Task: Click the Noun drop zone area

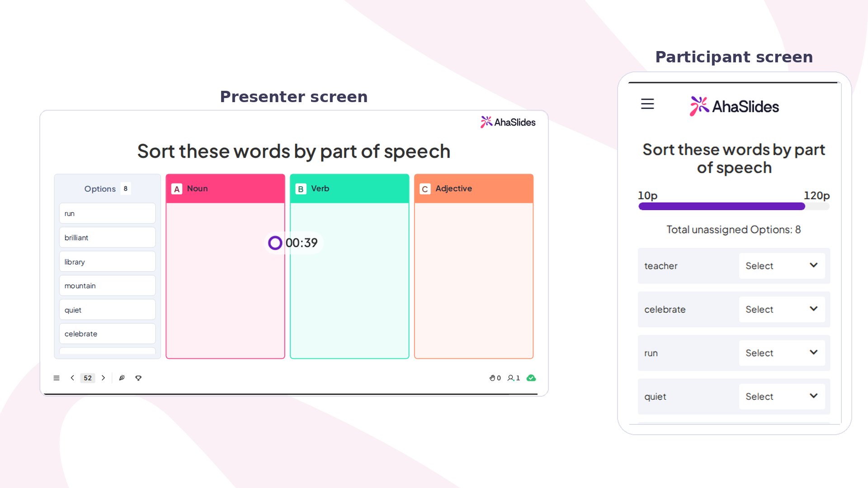Action: pos(225,281)
